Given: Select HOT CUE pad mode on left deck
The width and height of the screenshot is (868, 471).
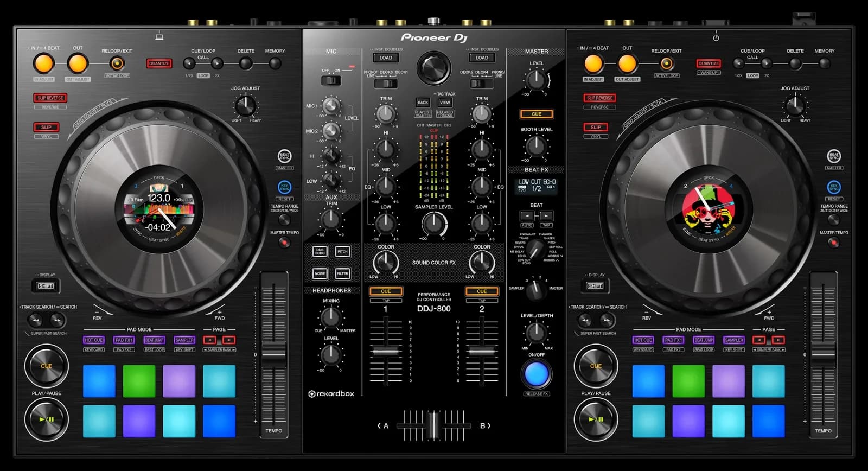Looking at the screenshot, I should point(94,340).
